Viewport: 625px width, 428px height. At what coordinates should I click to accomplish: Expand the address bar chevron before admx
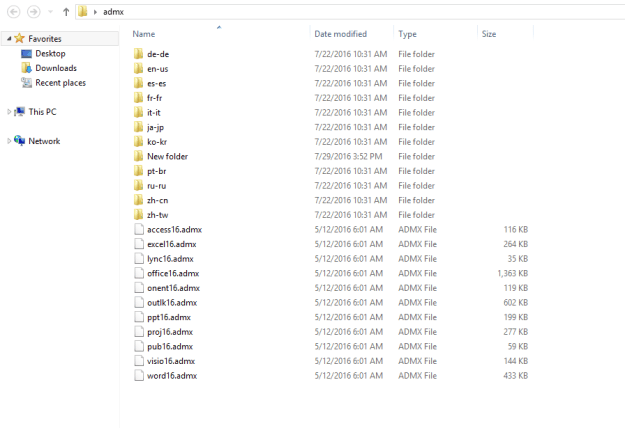click(95, 12)
